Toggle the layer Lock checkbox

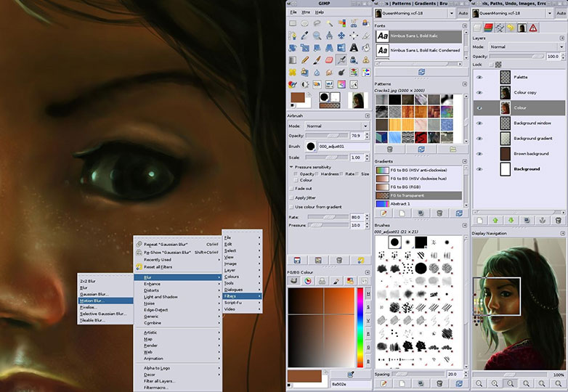(x=491, y=65)
